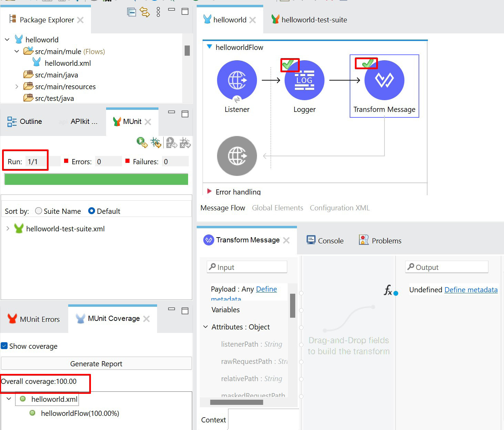Select the Transform Message component icon
This screenshot has width=504, height=430.
(x=384, y=80)
